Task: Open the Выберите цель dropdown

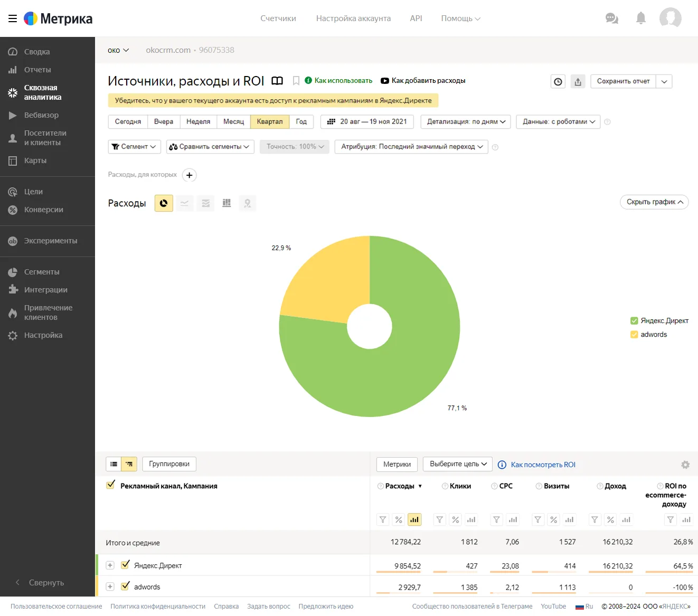Action: [x=458, y=464]
